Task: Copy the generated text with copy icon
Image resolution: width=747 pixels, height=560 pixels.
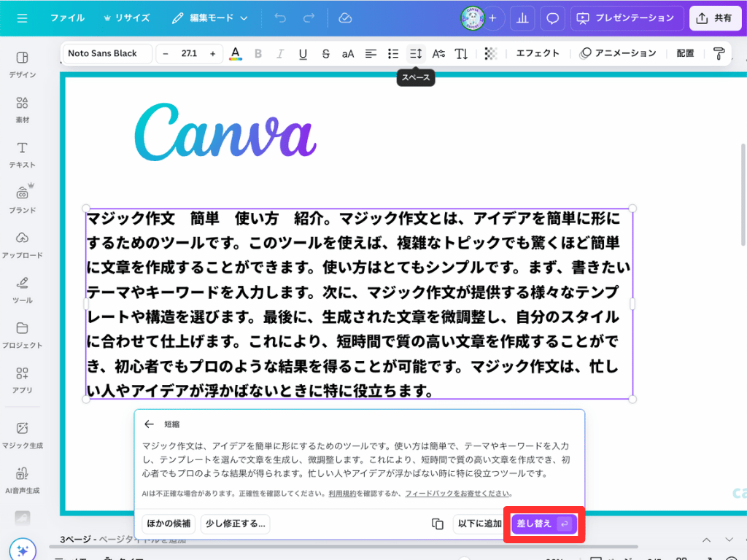Action: click(438, 524)
